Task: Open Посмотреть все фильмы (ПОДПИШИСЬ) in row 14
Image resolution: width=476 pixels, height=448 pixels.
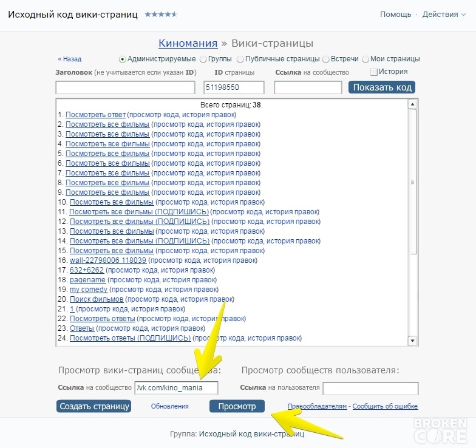Action: 140,241
